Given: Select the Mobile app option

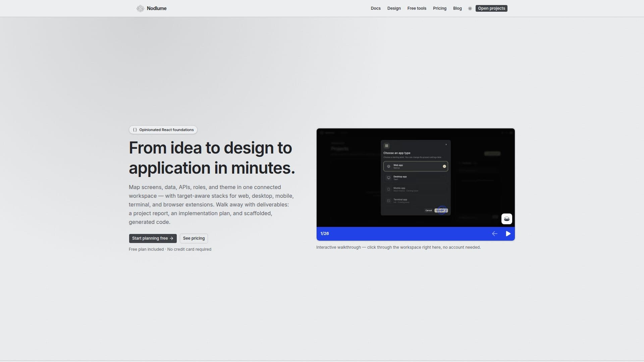Looking at the screenshot, I should (416, 189).
